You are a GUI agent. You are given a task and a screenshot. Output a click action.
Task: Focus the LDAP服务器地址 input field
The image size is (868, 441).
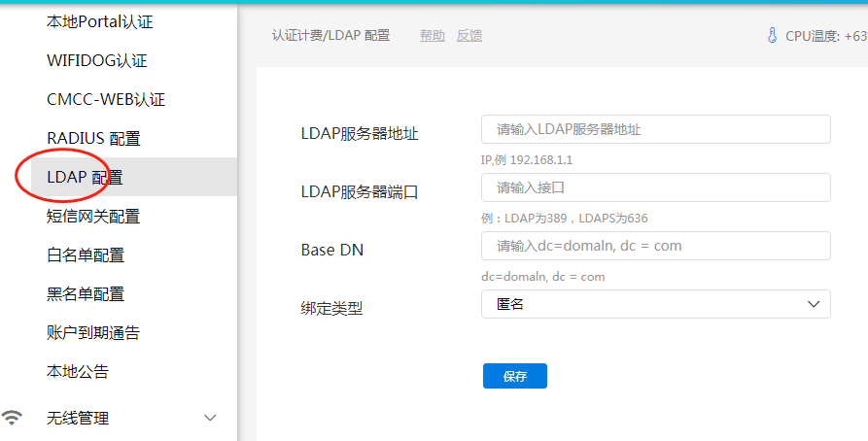click(x=655, y=129)
